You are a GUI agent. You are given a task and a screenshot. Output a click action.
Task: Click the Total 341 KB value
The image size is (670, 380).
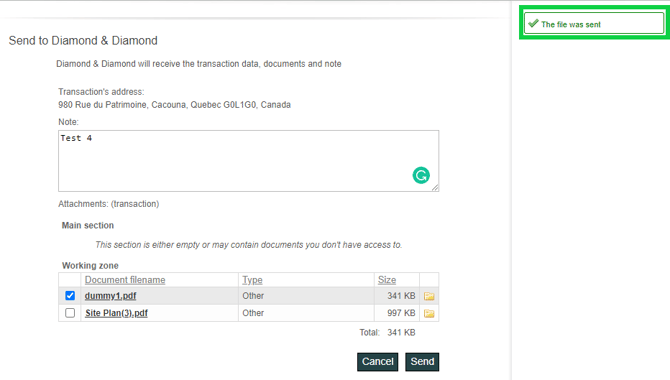tap(401, 333)
